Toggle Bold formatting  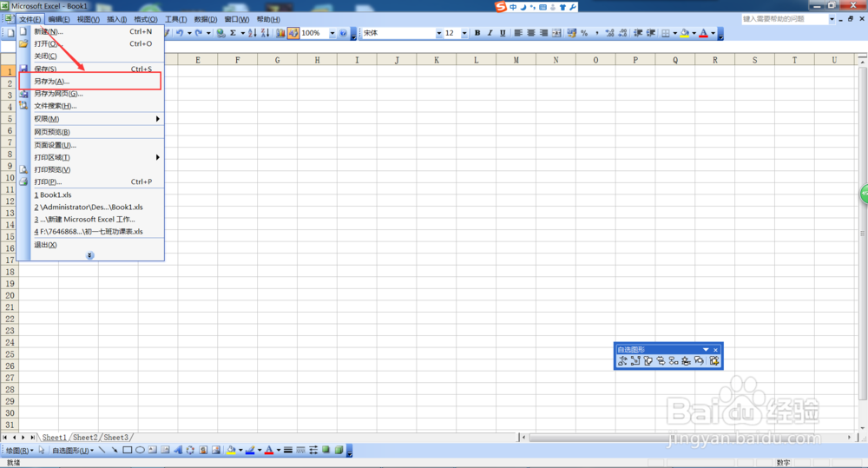[477, 33]
